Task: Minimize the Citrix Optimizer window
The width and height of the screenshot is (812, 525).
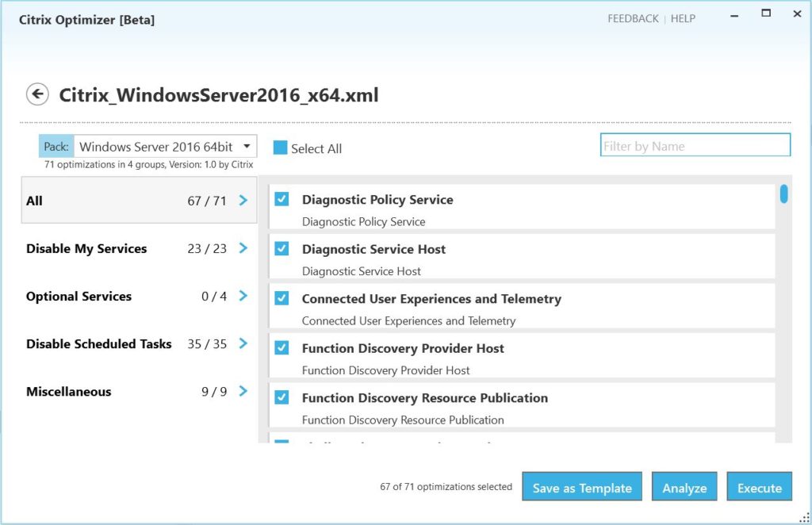Action: coord(734,16)
